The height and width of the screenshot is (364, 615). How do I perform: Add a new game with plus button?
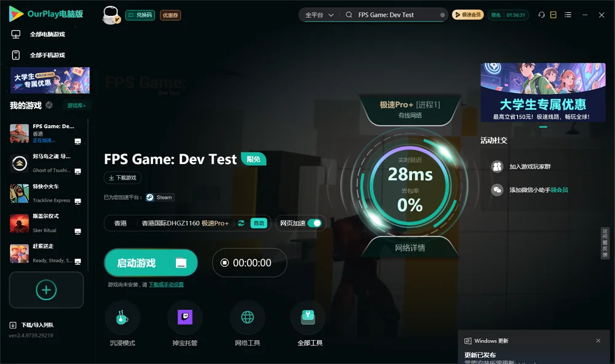[x=46, y=290]
